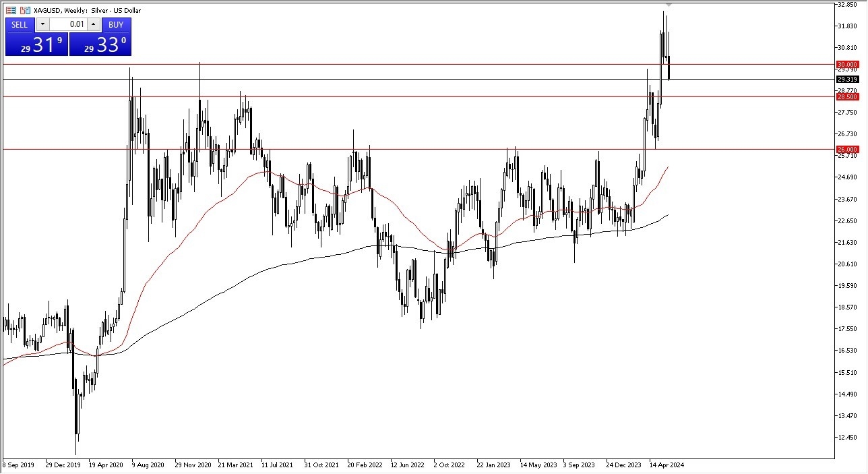868x474 pixels.
Task: Click the "29 Nov 2020" date label
Action: tap(193, 465)
